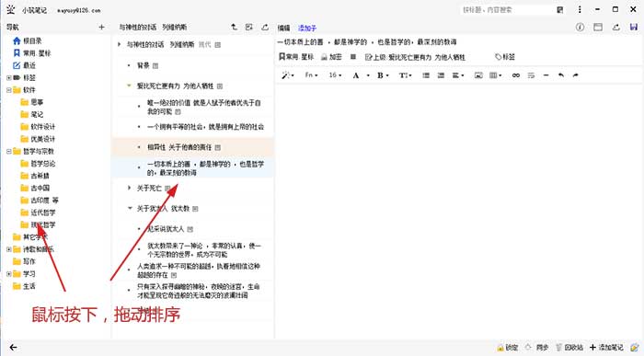Viewport: 644px width, 356px height.
Task: Open the note info icon
Action: (x=580, y=27)
